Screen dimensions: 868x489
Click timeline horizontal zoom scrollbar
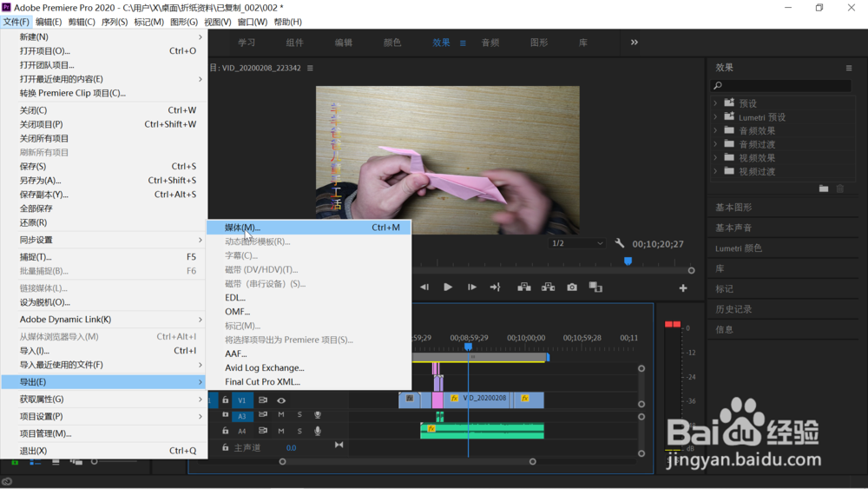(x=407, y=461)
